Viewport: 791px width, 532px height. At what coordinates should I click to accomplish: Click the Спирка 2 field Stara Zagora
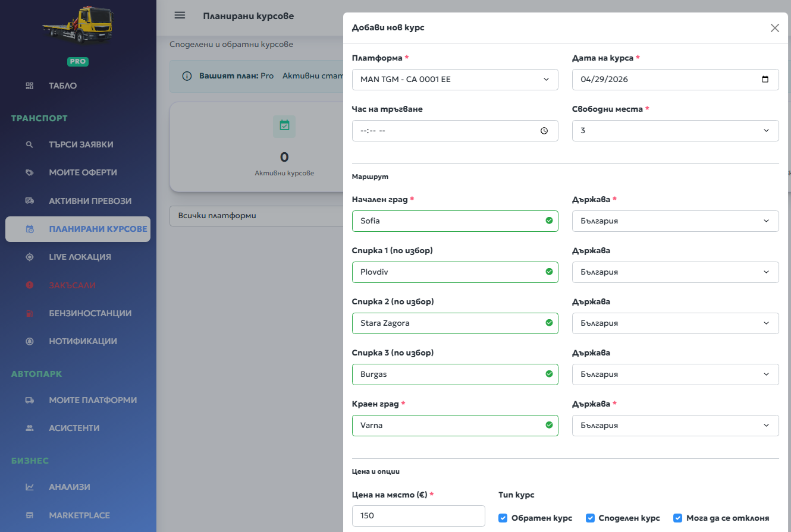455,323
